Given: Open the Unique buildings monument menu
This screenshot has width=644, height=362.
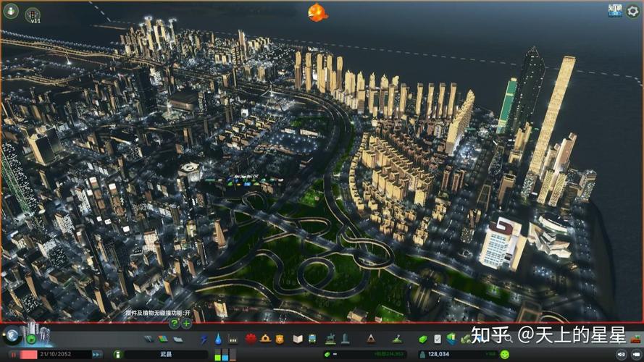Looking at the screenshot, I should 345,339.
